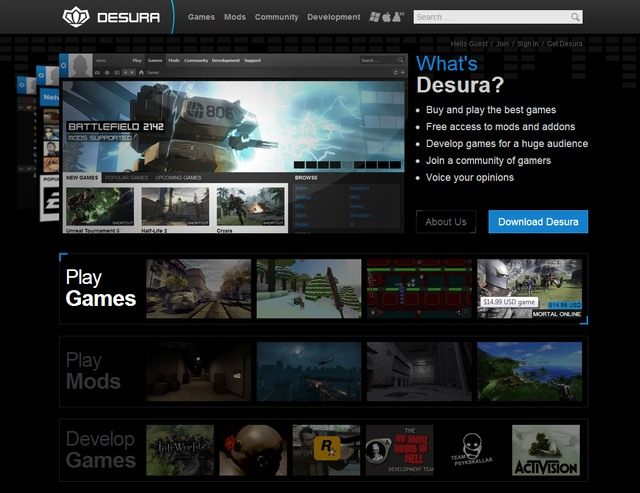Viewport: 640px width, 493px height.
Task: Open the Development menu
Action: 334,17
